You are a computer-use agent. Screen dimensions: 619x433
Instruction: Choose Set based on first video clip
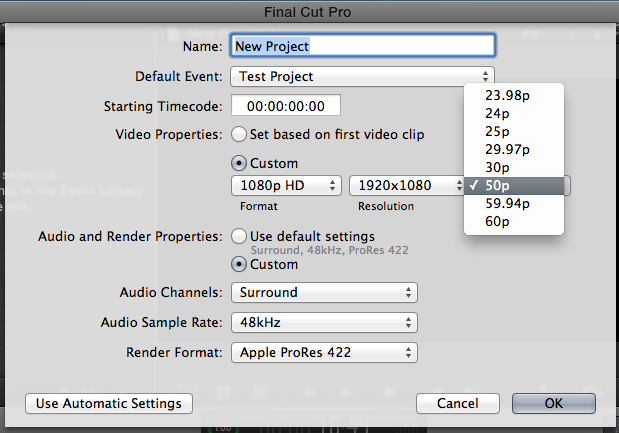click(x=240, y=134)
